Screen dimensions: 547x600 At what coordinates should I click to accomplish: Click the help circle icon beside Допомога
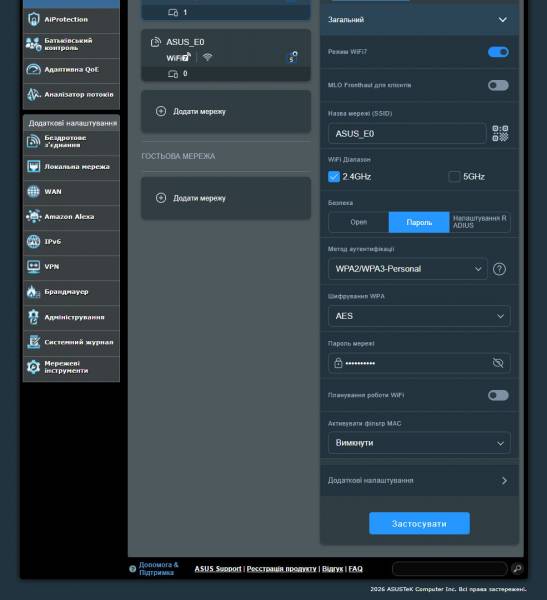[132, 569]
